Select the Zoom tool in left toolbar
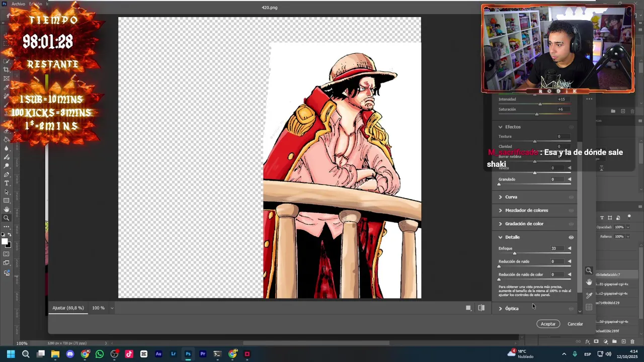The height and width of the screenshot is (362, 644). coord(7,218)
